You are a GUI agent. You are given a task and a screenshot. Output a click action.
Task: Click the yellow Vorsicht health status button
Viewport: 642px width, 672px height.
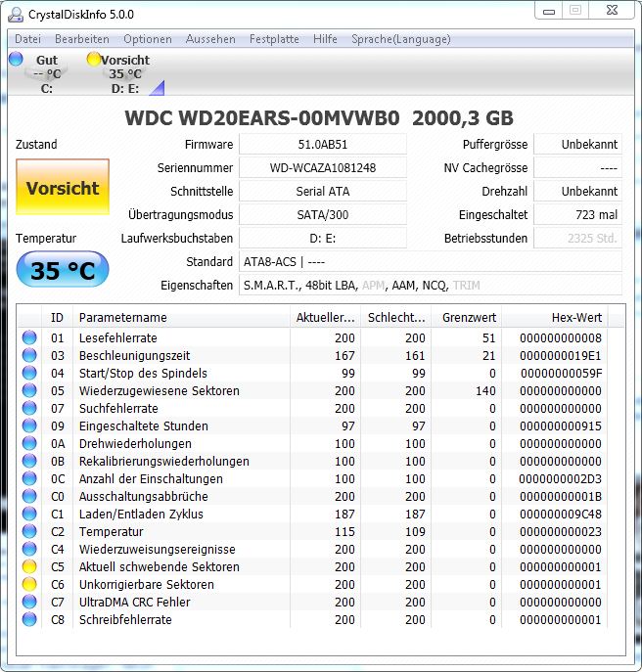tap(63, 187)
